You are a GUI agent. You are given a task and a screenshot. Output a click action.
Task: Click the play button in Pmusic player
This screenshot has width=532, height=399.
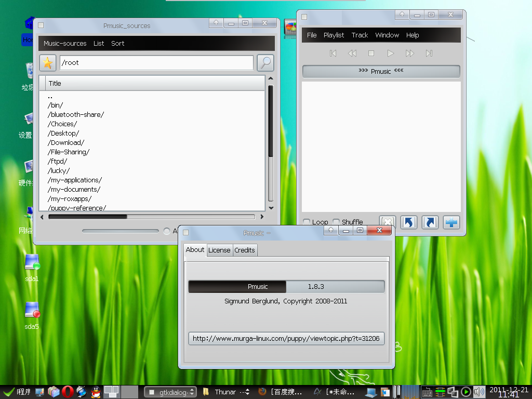click(x=391, y=54)
